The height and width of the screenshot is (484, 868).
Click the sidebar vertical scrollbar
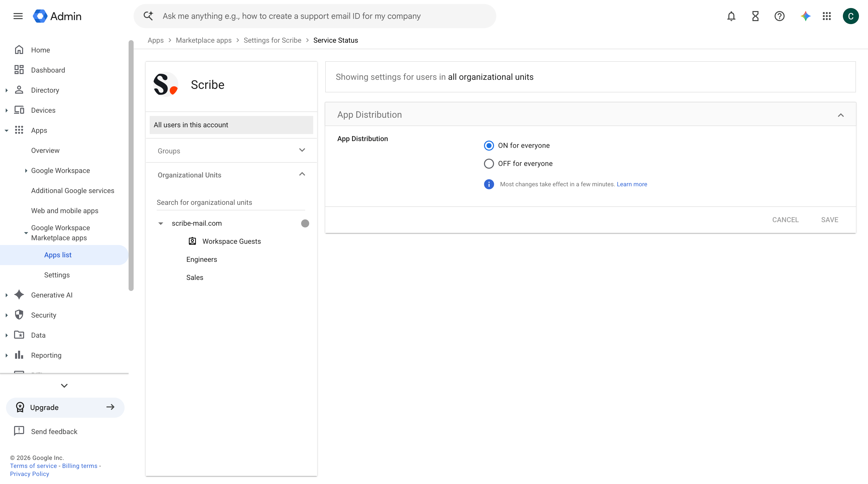(x=131, y=165)
